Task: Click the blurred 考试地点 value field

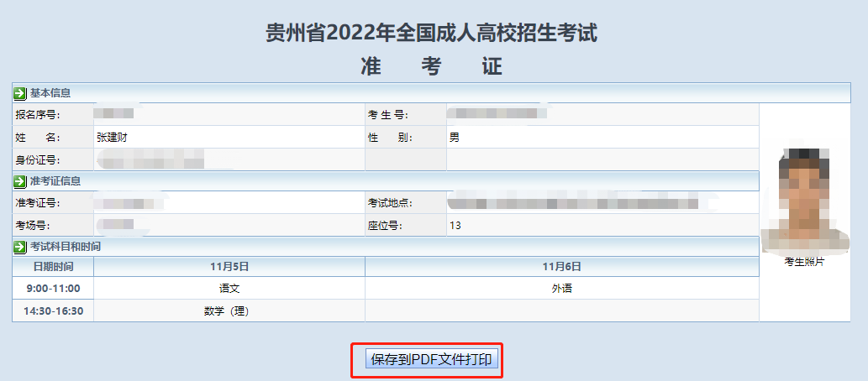Action: [x=571, y=203]
